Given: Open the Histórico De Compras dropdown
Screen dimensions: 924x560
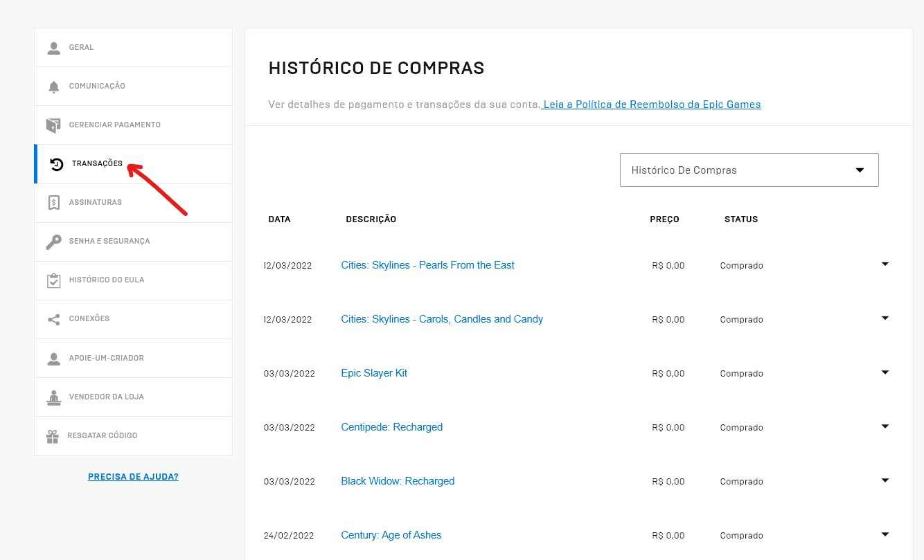Looking at the screenshot, I should 749,170.
